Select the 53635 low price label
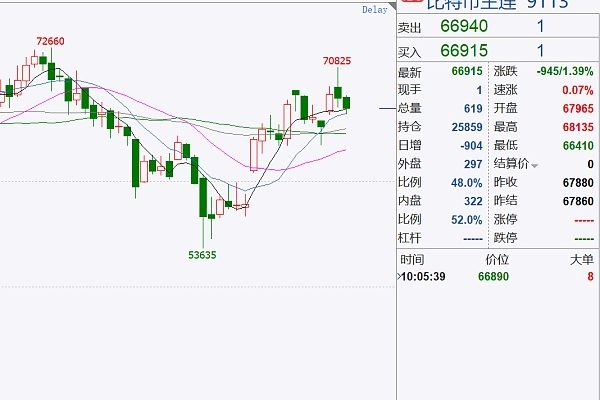Viewport: 600px width, 400px height. pos(202,255)
